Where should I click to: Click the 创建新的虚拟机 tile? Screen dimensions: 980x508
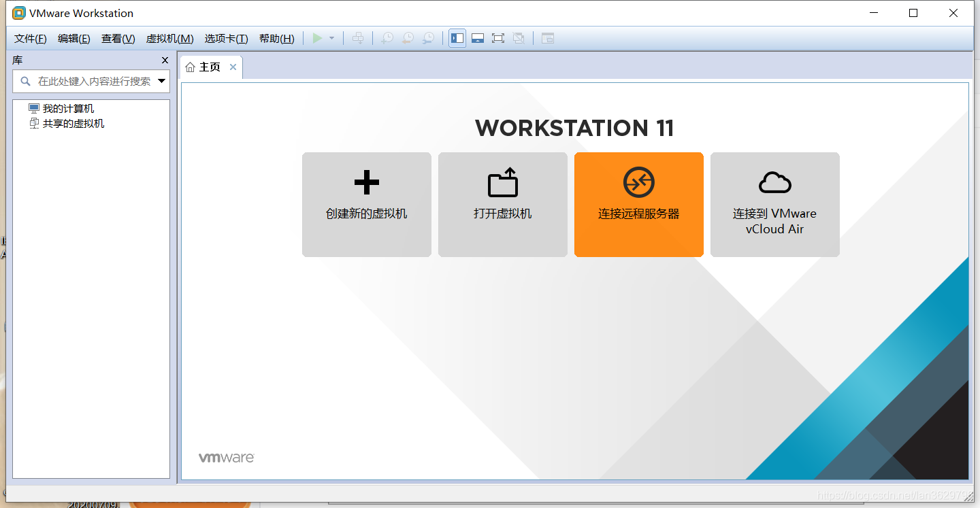click(x=367, y=205)
